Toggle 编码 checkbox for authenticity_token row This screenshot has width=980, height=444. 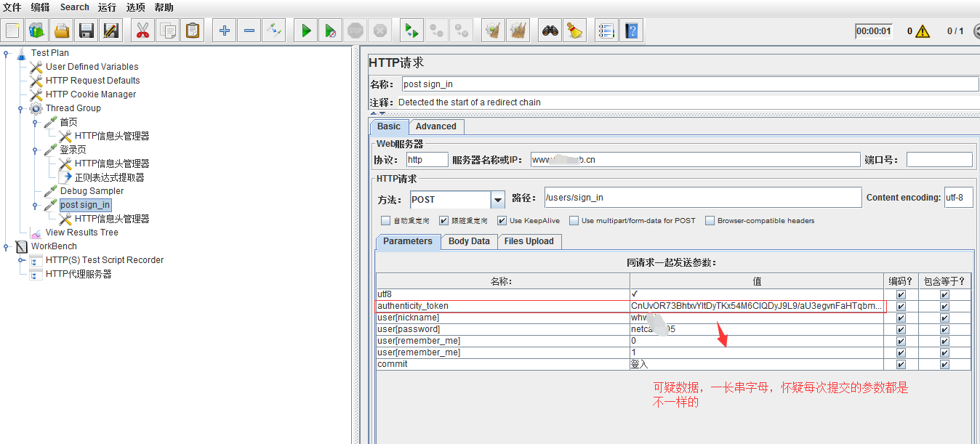pyautogui.click(x=901, y=307)
